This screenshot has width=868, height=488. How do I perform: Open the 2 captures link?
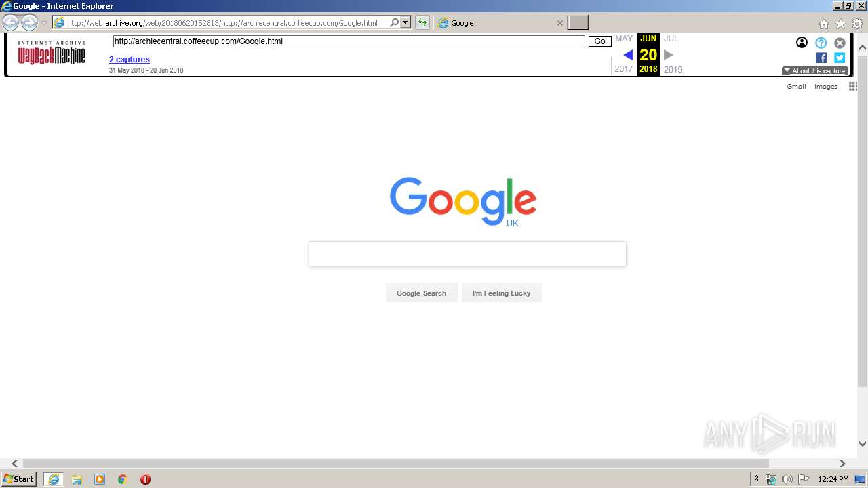(130, 60)
